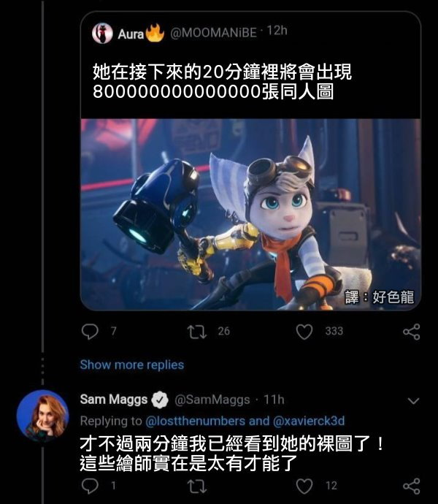This screenshot has width=438, height=504.
Task: Like Aura's tweet with 333 likes
Action: (304, 332)
